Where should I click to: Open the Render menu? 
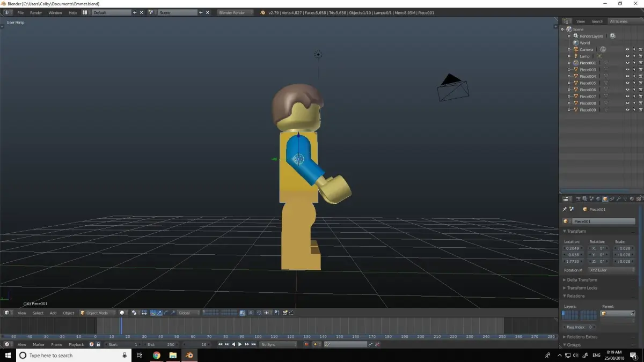pyautogui.click(x=36, y=12)
